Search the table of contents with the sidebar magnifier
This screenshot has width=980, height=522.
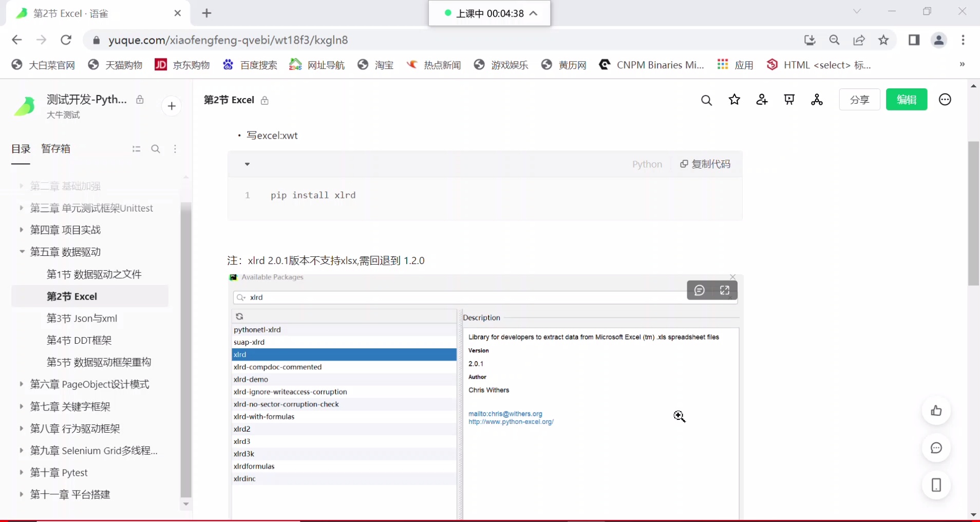[156, 149]
